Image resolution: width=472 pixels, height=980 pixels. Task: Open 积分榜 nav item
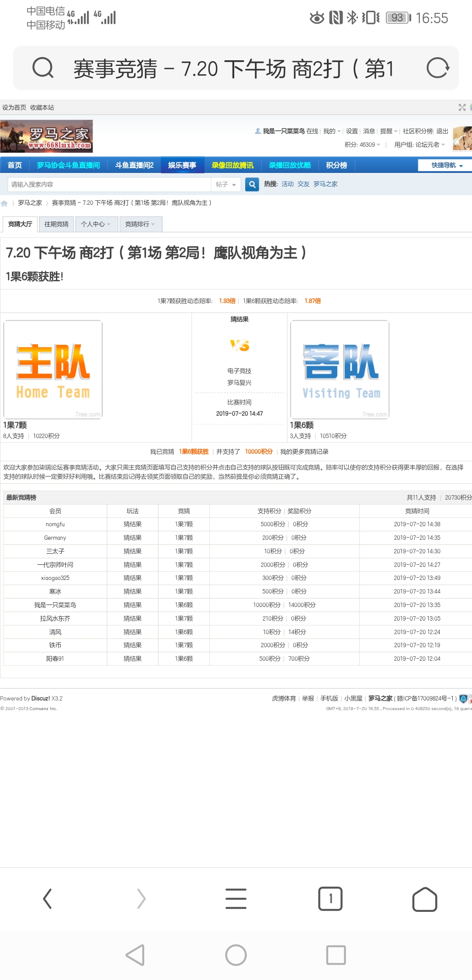point(337,165)
